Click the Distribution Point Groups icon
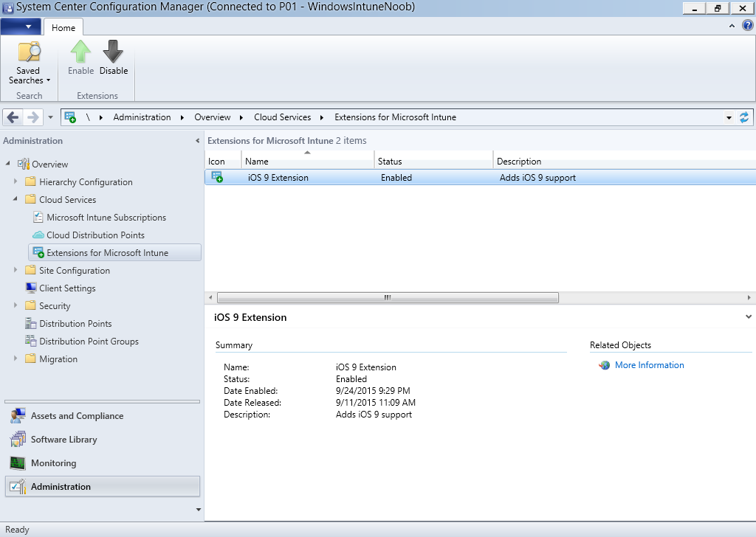 [x=31, y=341]
